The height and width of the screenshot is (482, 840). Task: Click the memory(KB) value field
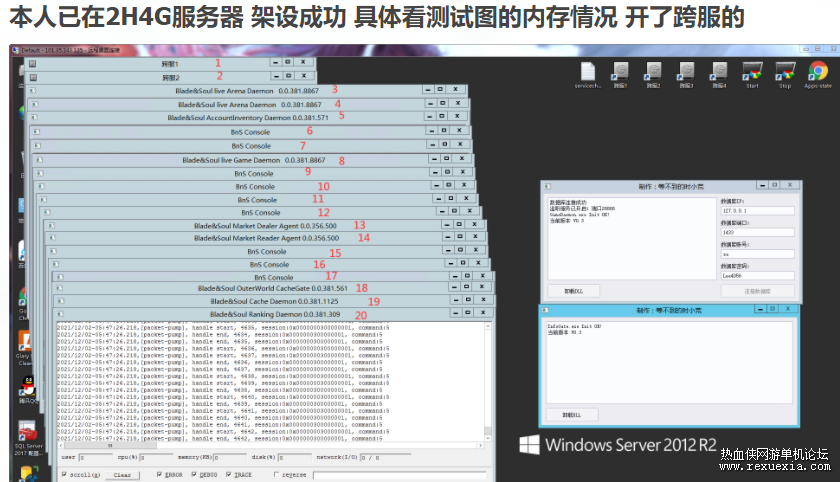(x=230, y=457)
